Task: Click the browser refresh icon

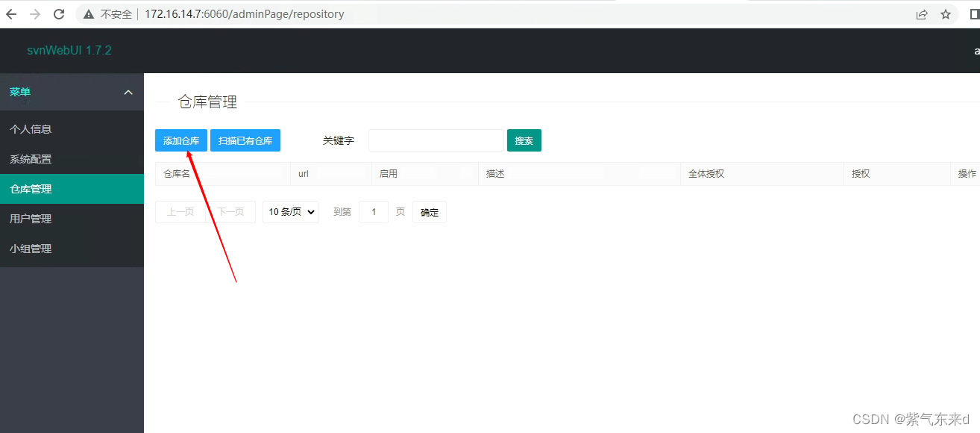Action: [x=59, y=13]
